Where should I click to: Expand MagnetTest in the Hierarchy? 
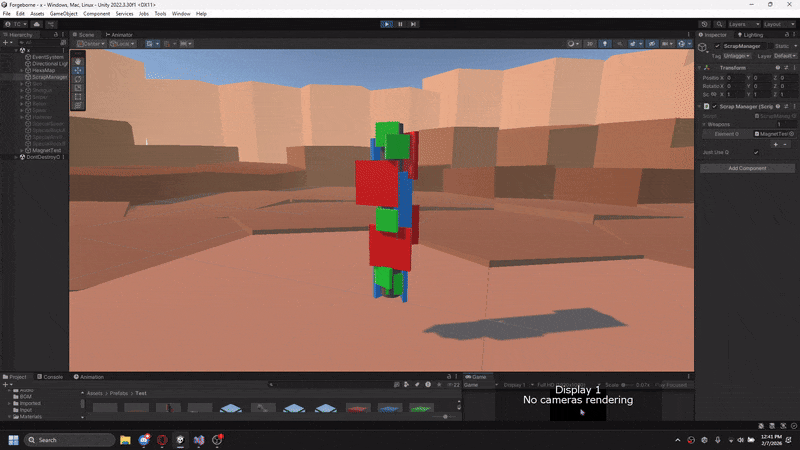click(x=22, y=151)
